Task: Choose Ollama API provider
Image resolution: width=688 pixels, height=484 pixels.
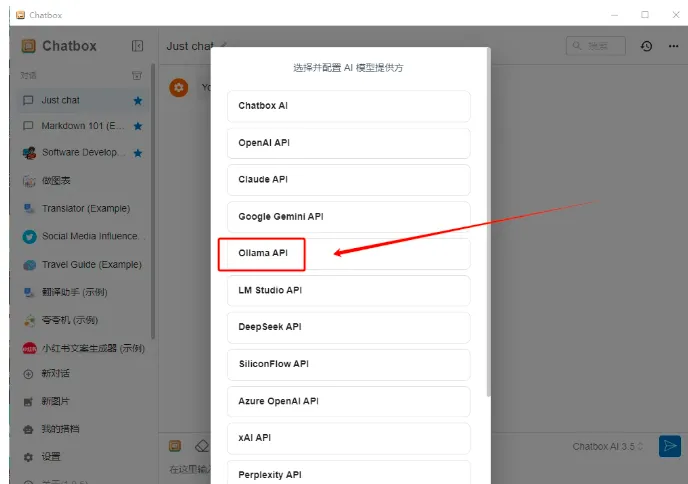Action: (x=348, y=254)
